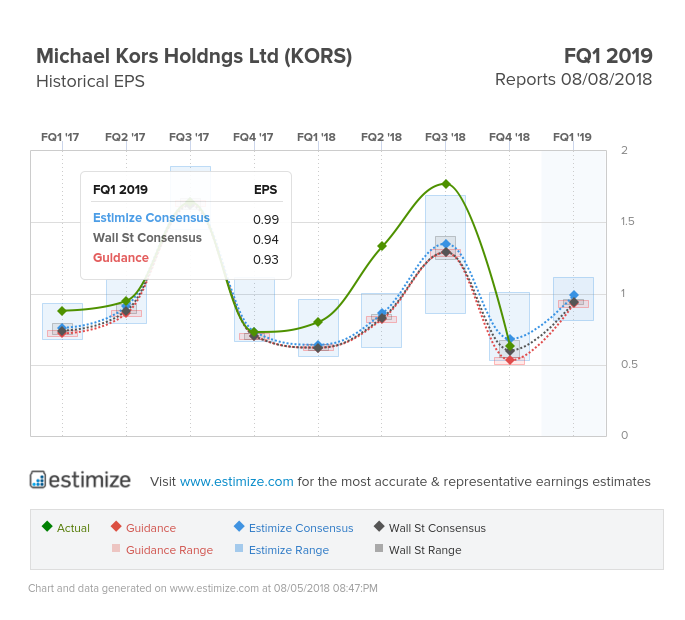Click the Reports 08/08/2018 text
Viewport: 685px width, 620px height.
click(573, 80)
